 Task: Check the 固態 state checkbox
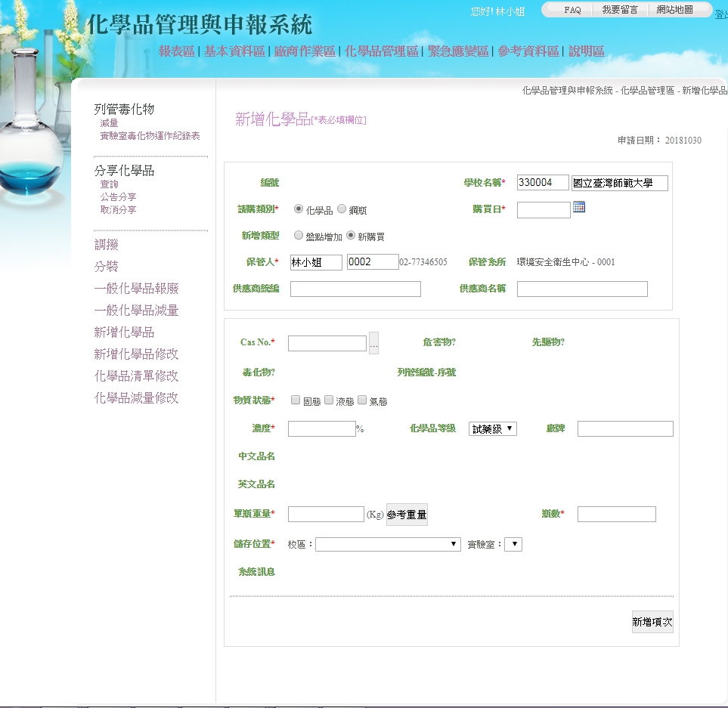tap(296, 400)
